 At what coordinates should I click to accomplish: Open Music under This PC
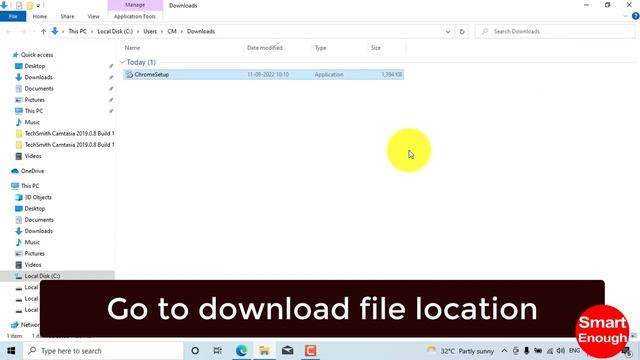click(32, 242)
